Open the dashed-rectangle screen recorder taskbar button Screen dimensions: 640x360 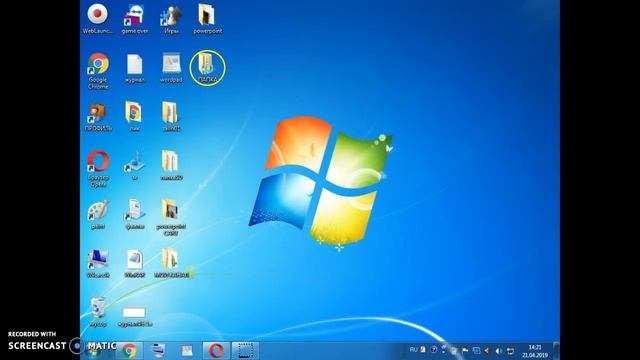point(245,350)
